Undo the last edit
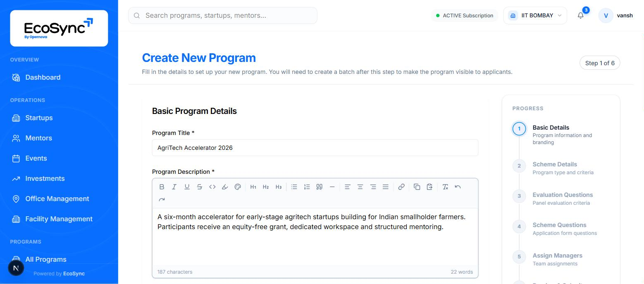The image size is (644, 284). [458, 187]
